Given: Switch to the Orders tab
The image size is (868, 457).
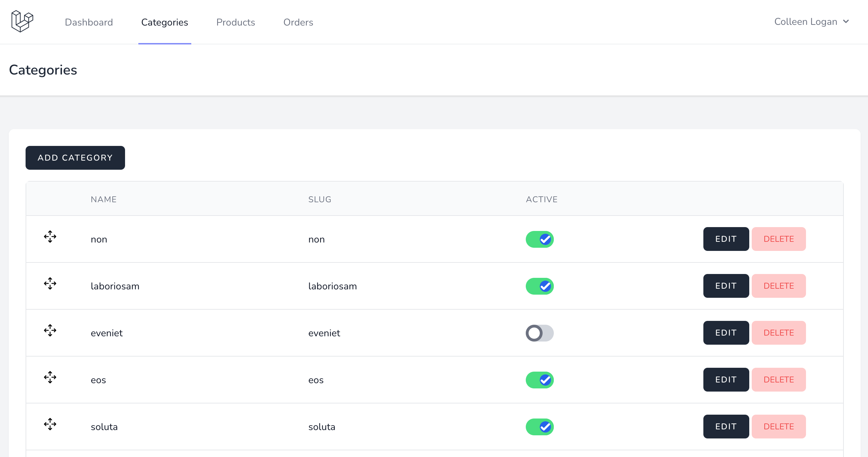Looking at the screenshot, I should 298,22.
